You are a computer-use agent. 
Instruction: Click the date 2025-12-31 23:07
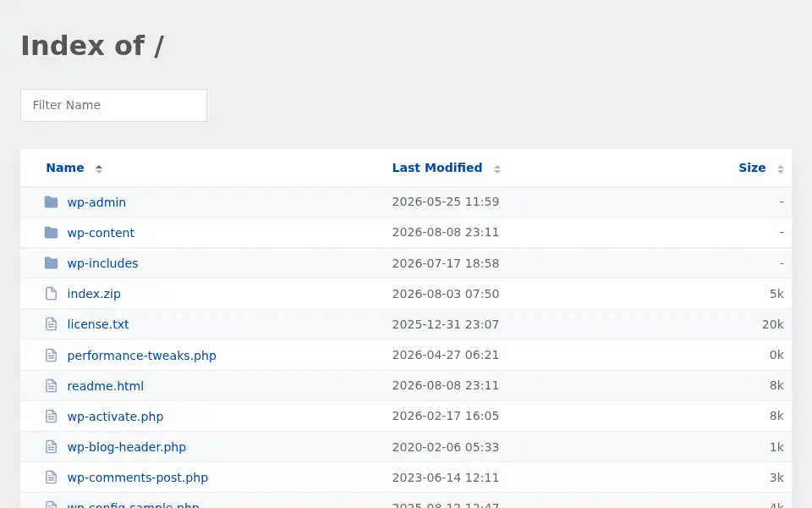446,324
